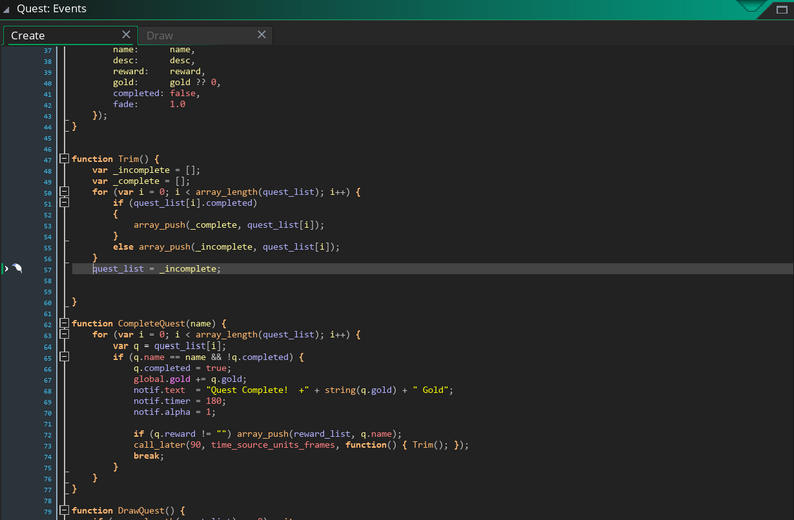The image size is (794, 520).
Task: Collapse the for loop fold on line 63
Action: click(x=64, y=334)
